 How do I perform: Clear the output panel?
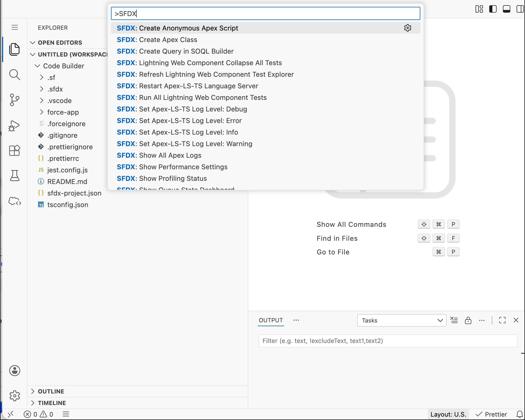[x=454, y=320]
